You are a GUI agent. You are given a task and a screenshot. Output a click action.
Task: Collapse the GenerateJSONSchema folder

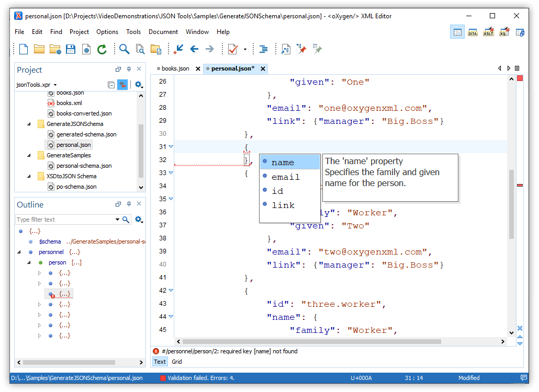tap(29, 124)
